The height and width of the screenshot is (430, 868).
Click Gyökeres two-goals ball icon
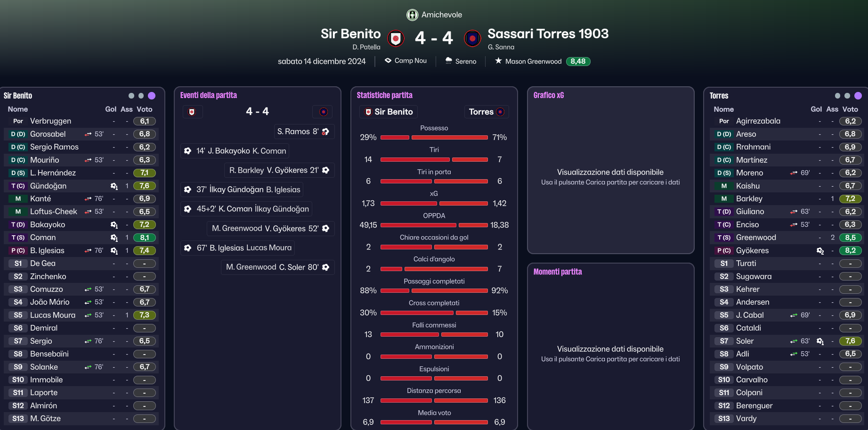point(820,251)
